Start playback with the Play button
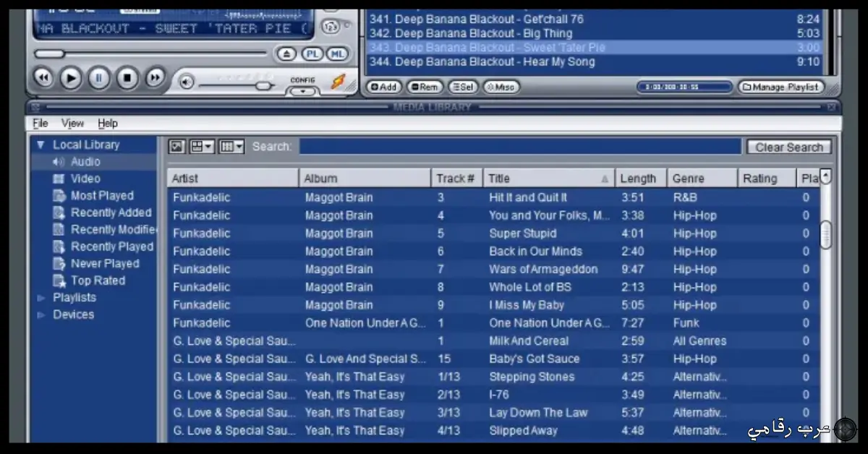Screen dimensions: 868x454 pos(70,77)
